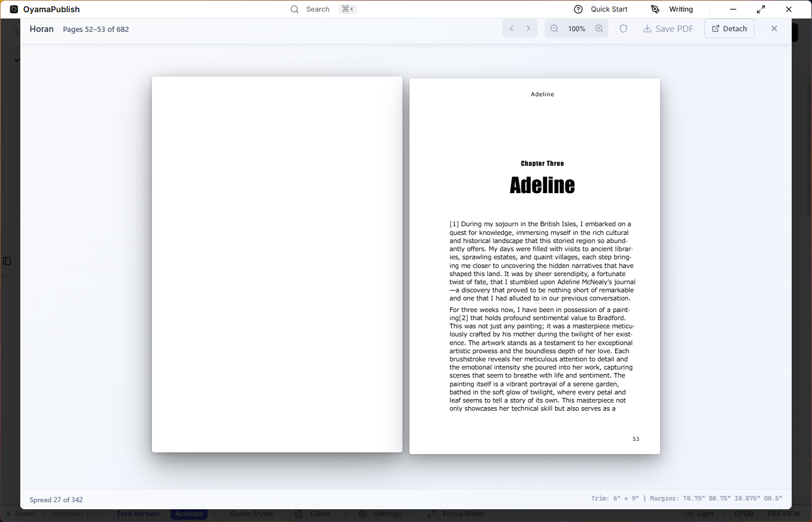
Task: Detach the preview window
Action: tap(729, 28)
